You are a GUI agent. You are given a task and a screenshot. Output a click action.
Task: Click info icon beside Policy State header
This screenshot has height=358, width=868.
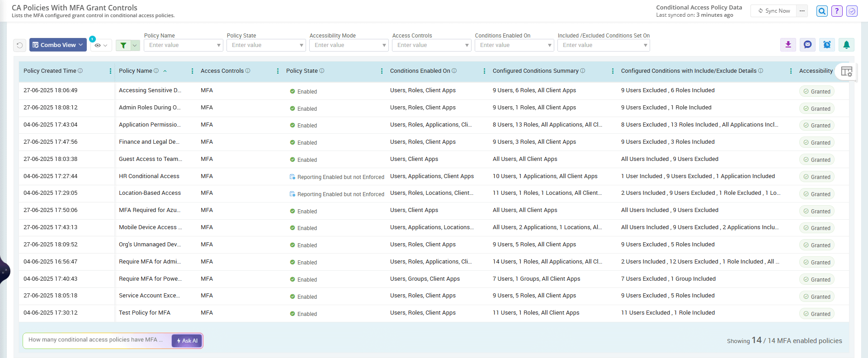coord(322,71)
